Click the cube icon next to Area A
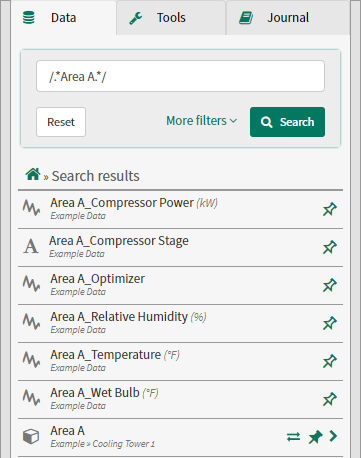This screenshot has width=361, height=458. pos(31,437)
